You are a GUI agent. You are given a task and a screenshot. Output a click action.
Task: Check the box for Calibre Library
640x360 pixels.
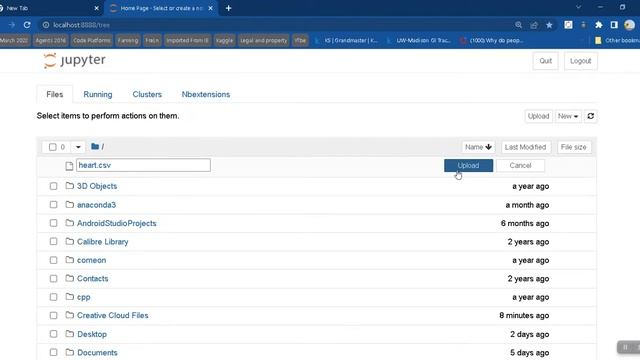(x=53, y=242)
